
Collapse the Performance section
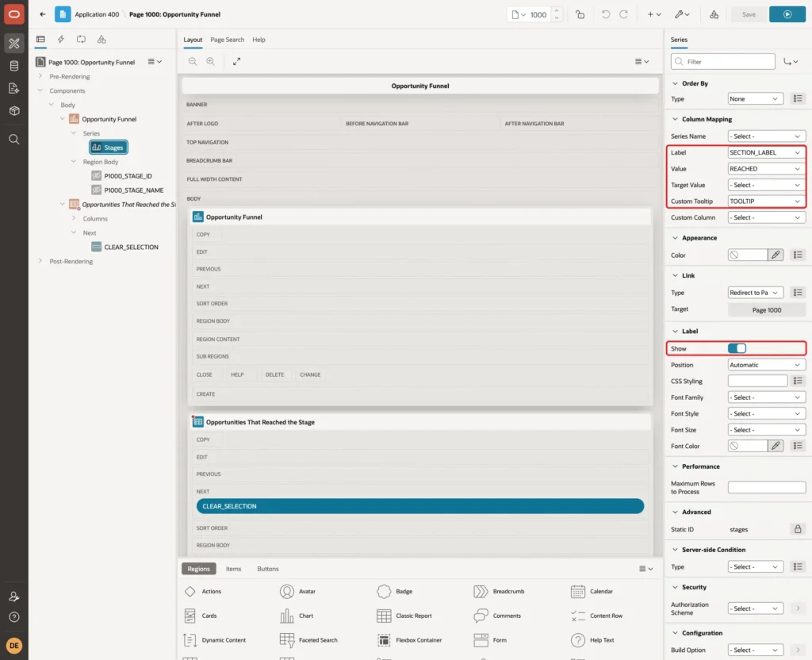(675, 466)
